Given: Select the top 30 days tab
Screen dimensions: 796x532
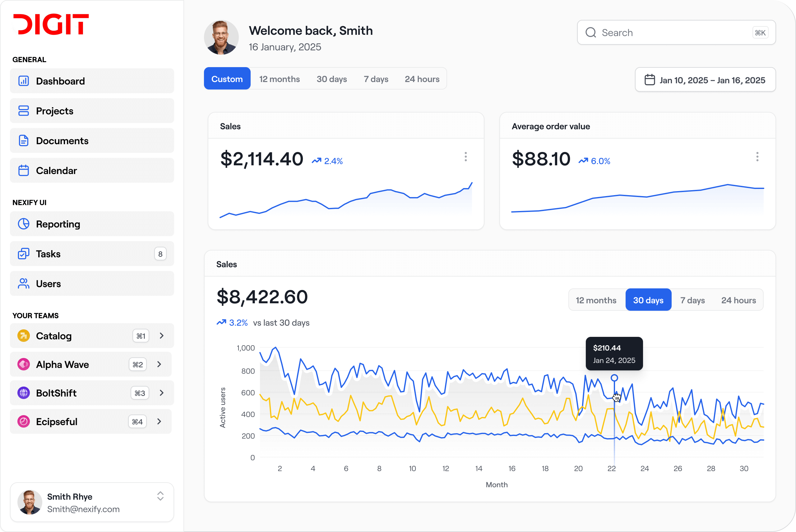Looking at the screenshot, I should 332,79.
